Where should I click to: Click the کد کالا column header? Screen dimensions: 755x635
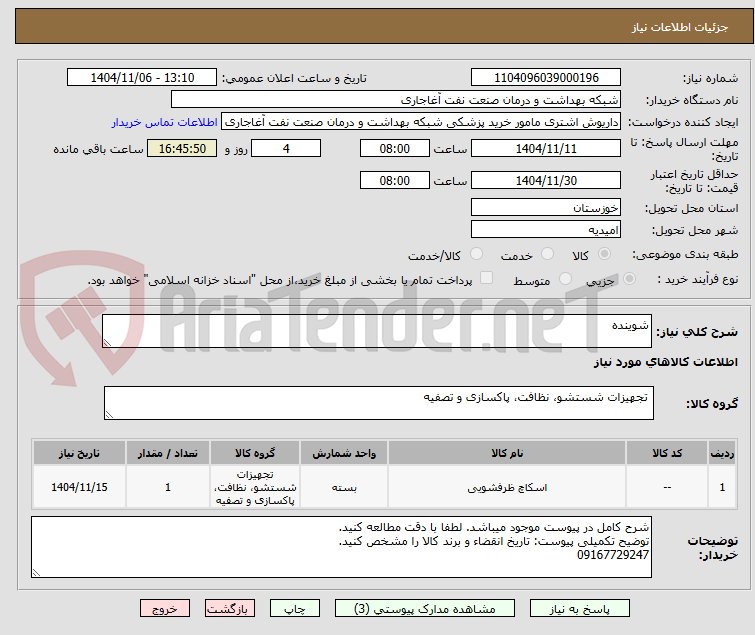(x=667, y=453)
